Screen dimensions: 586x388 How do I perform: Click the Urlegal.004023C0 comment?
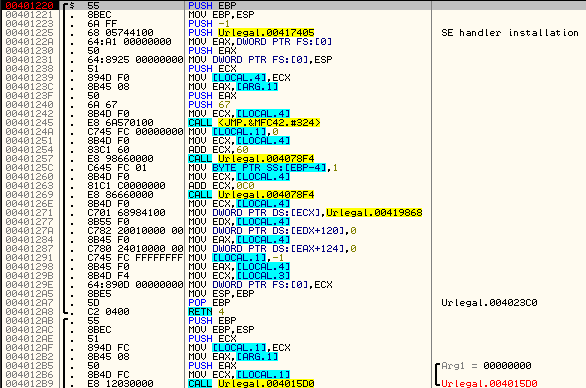point(489,302)
